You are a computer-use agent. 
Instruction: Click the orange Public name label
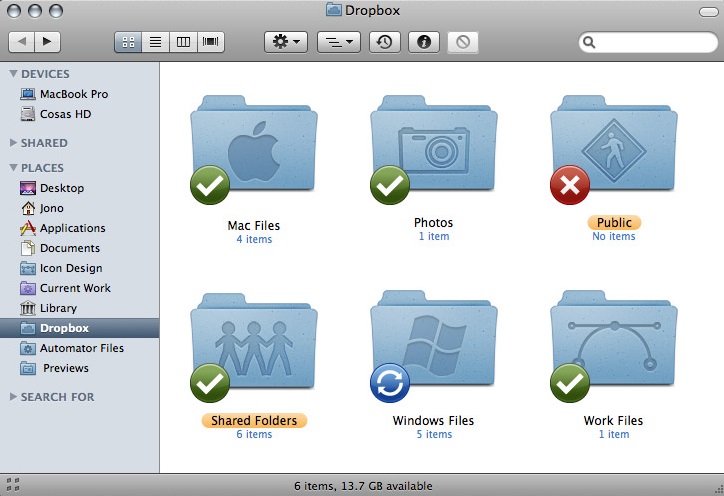614,223
